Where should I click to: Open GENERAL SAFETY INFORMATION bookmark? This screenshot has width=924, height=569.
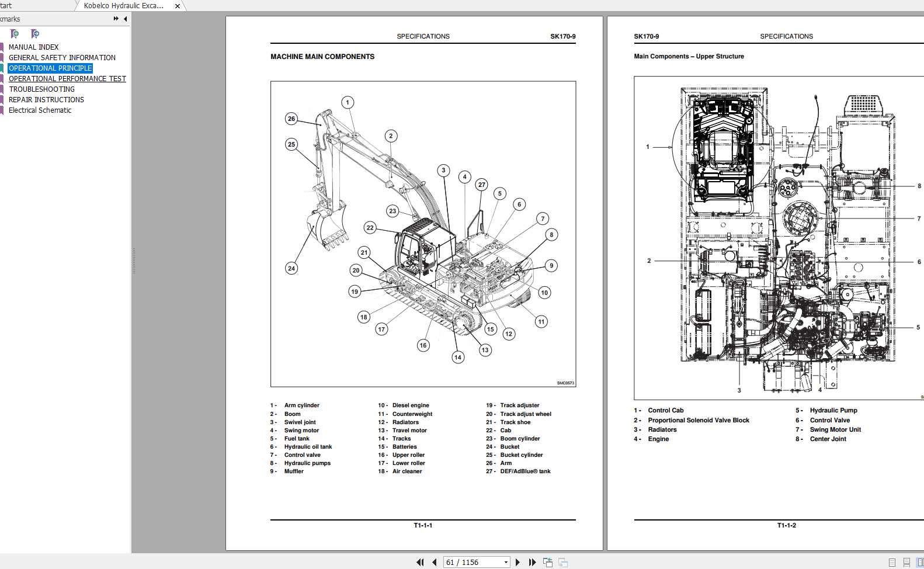point(62,58)
